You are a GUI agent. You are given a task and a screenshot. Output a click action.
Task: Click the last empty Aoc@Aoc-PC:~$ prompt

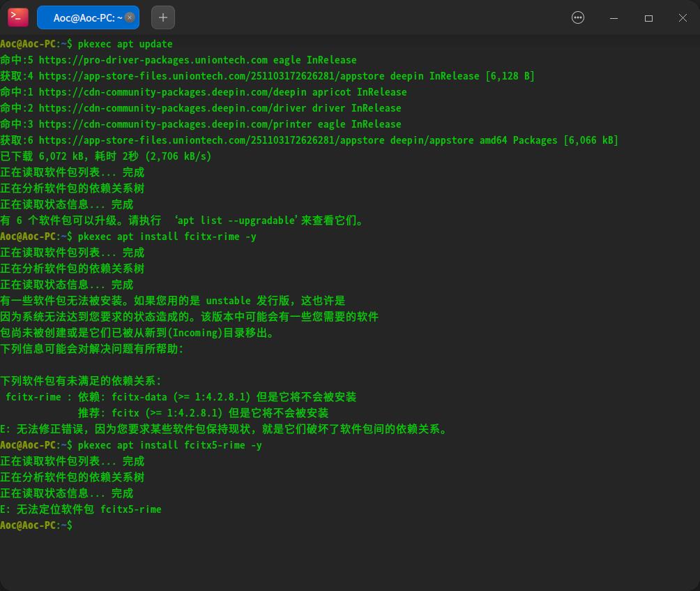coord(36,525)
